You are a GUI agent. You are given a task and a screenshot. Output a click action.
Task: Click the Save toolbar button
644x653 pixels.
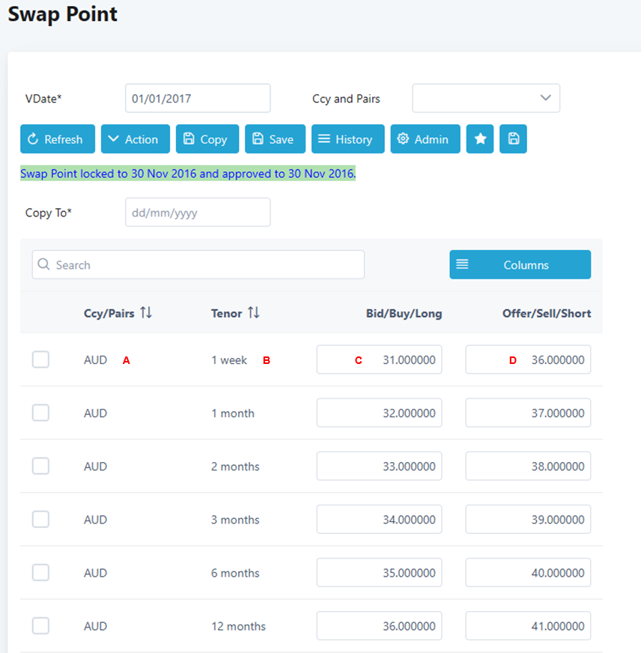[275, 139]
